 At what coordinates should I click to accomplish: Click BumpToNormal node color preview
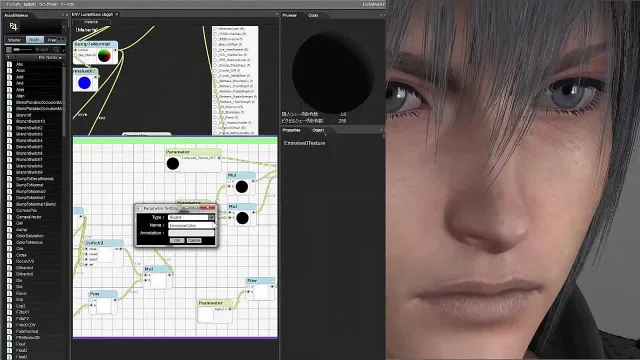coord(104,56)
